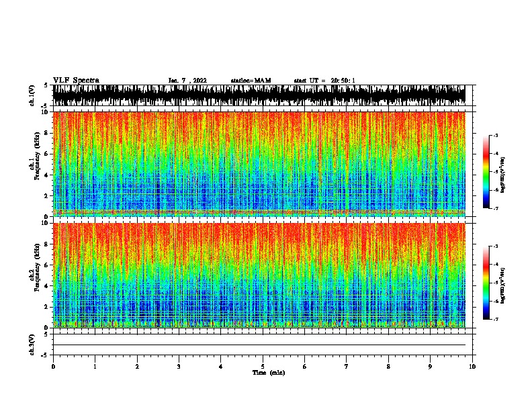Click the "7" tick on the time axis

tap(347, 367)
